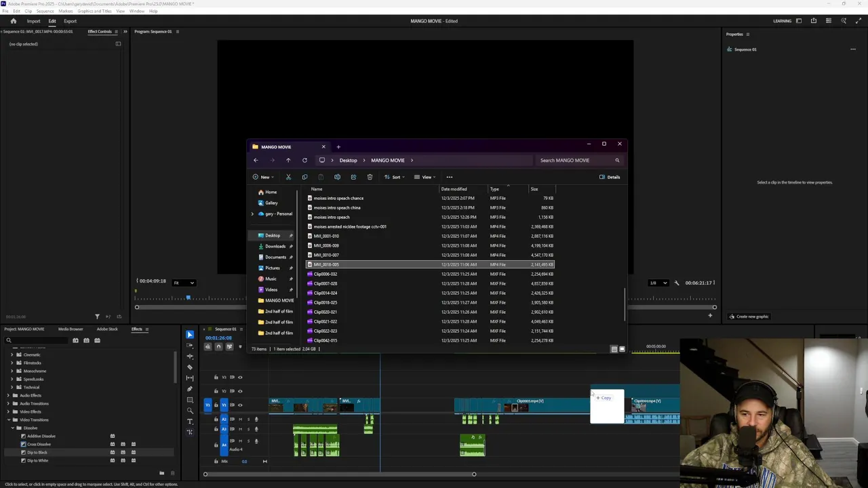Expand the Video Effects folder
This screenshot has width=868, height=488.
click(x=8, y=412)
